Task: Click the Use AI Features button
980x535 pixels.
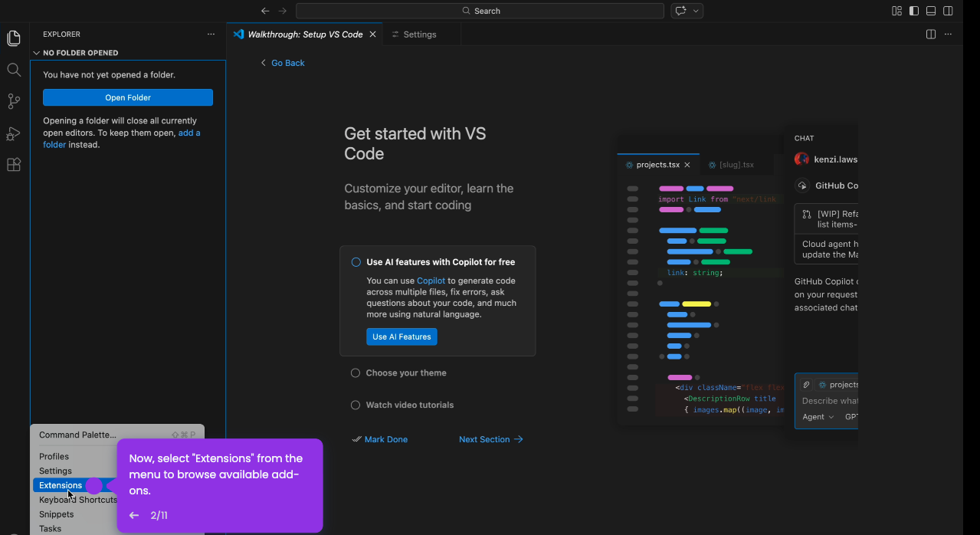Action: tap(402, 336)
